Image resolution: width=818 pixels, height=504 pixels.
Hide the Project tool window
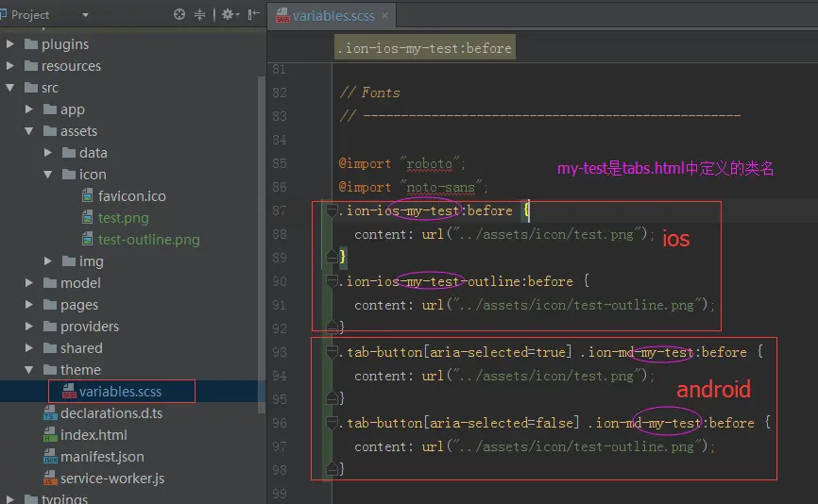pos(253,14)
